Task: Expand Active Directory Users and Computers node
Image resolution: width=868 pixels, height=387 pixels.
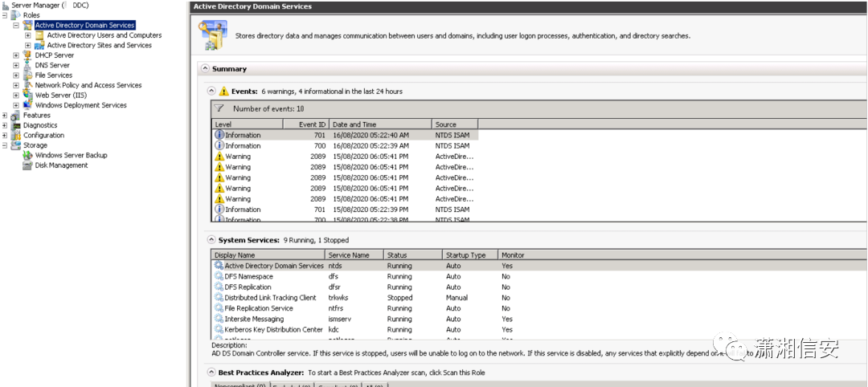Action: 28,35
